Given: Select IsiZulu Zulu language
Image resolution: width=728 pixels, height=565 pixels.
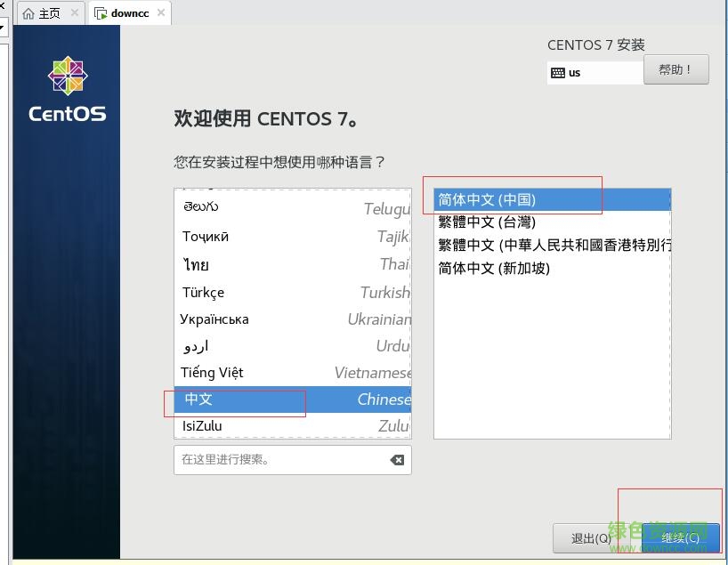Looking at the screenshot, I should pyautogui.click(x=292, y=426).
